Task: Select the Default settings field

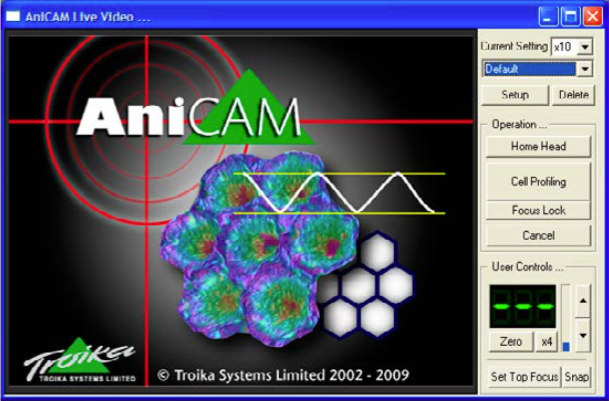Action: click(x=529, y=69)
